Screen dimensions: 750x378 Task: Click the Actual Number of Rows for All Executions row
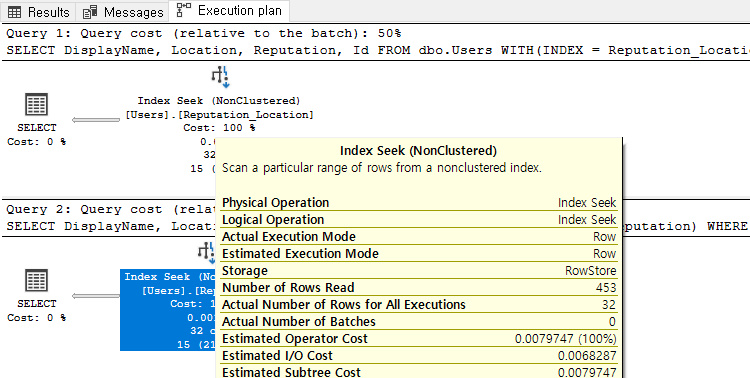click(x=419, y=305)
